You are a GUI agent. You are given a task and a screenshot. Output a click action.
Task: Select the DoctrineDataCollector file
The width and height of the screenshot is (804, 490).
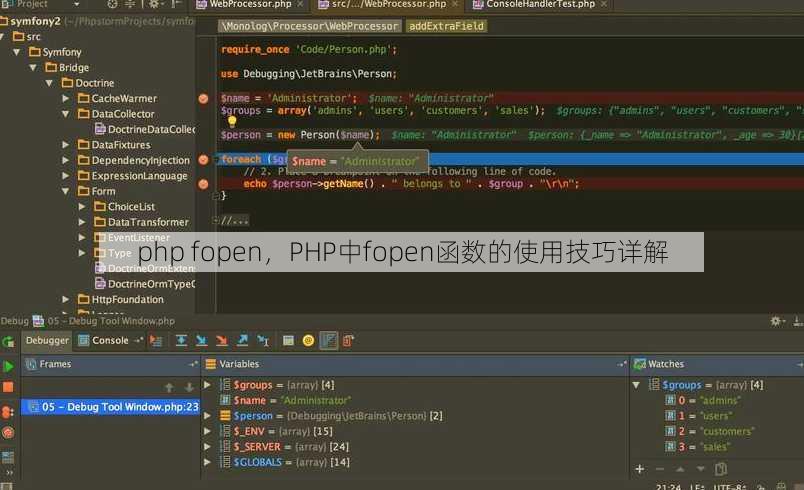point(146,130)
